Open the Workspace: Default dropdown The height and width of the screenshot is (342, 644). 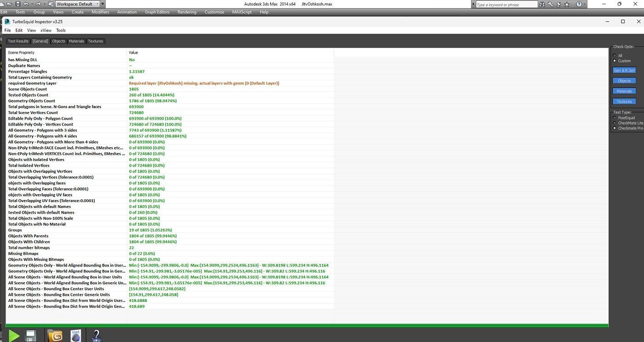pos(78,4)
